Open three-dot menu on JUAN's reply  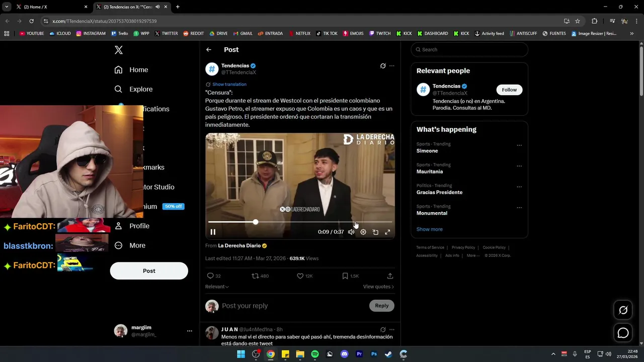tap(392, 330)
